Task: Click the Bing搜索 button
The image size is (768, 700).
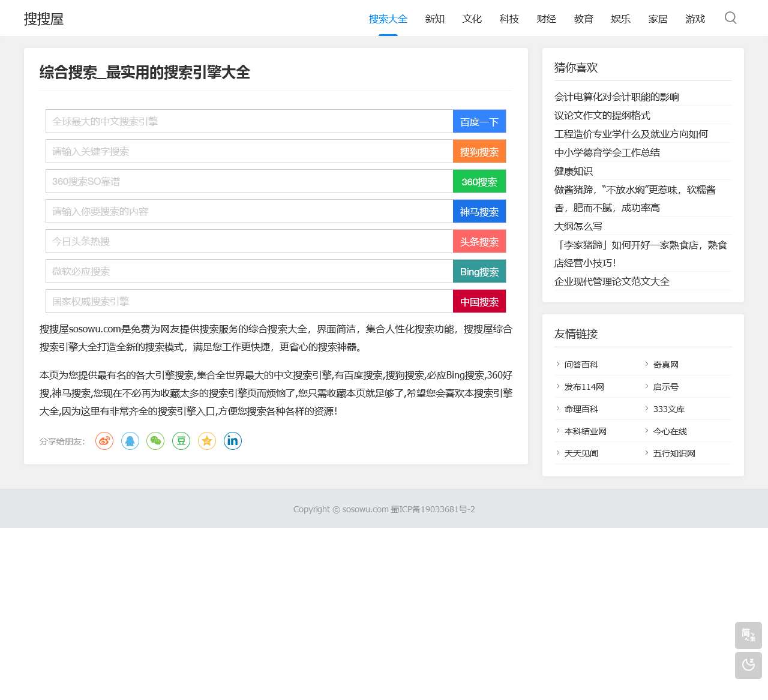Action: (x=479, y=271)
